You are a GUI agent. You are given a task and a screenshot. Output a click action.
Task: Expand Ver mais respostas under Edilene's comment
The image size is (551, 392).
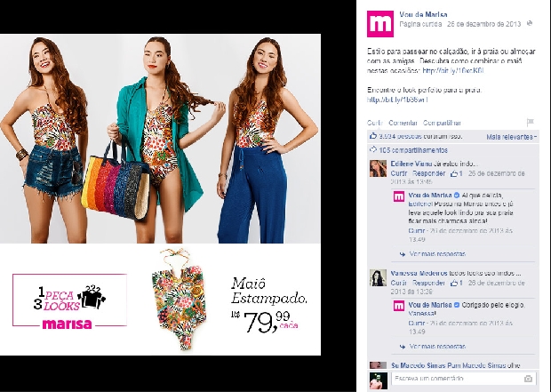point(437,254)
